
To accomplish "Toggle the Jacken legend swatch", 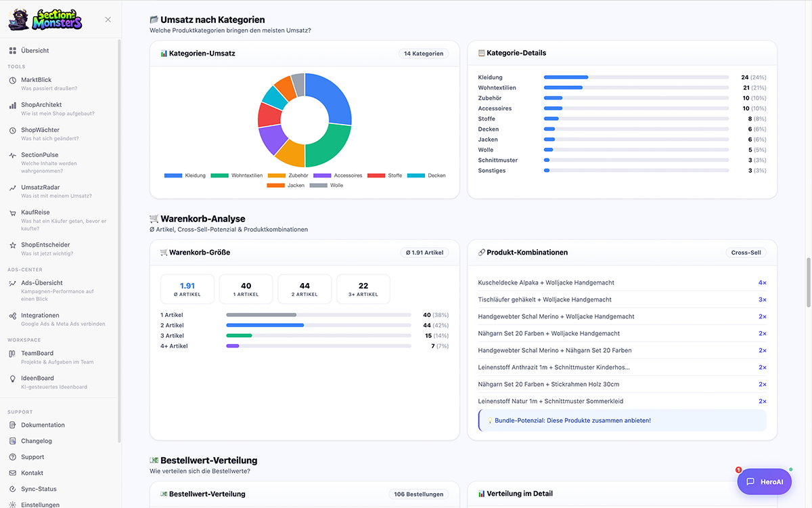I will click(275, 185).
